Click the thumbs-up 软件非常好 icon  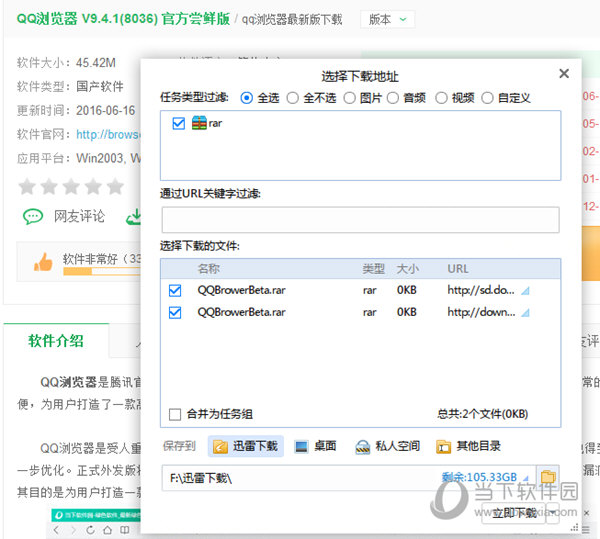coord(42,262)
